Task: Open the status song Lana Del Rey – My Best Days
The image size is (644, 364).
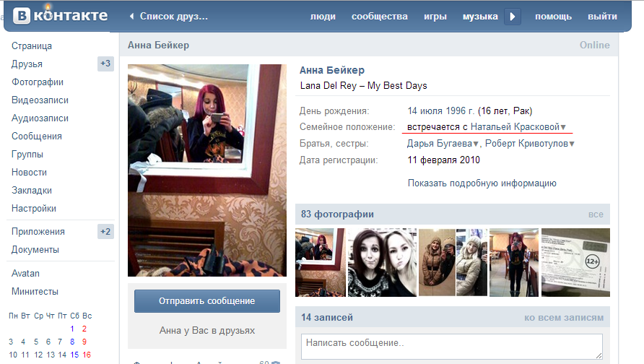Action: 363,86
